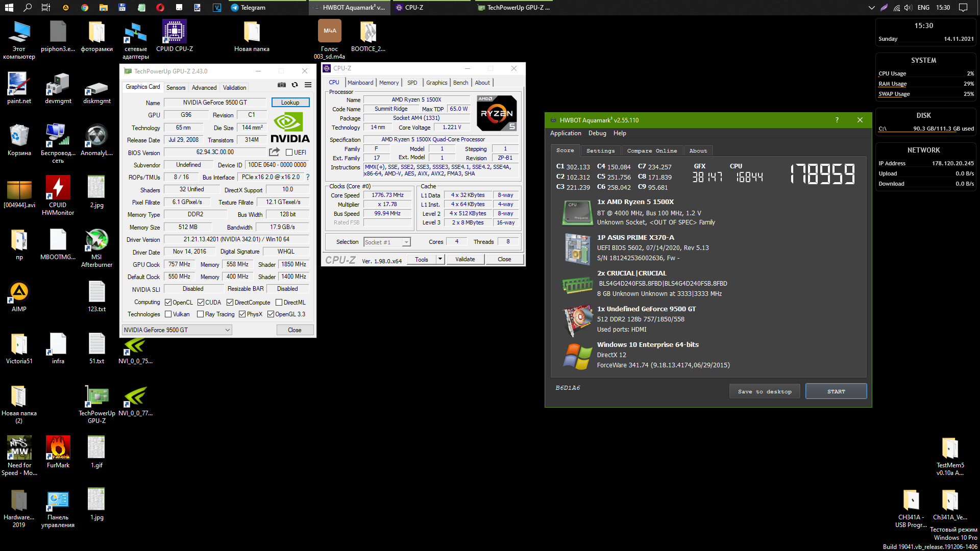Toggle the UEFI checkbox
Viewport: 980px width, 551px height.
(289, 152)
